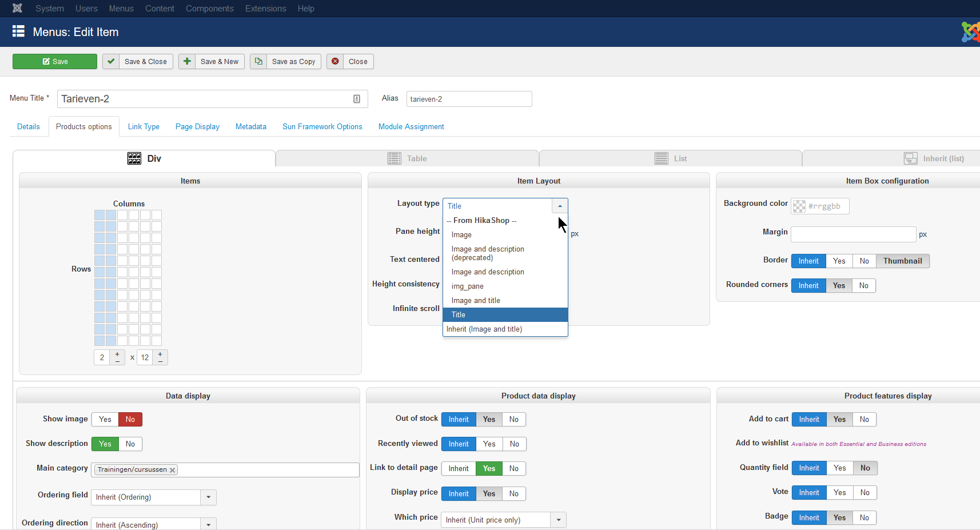Click the Table layout icon
980x530 pixels.
pyautogui.click(x=395, y=158)
